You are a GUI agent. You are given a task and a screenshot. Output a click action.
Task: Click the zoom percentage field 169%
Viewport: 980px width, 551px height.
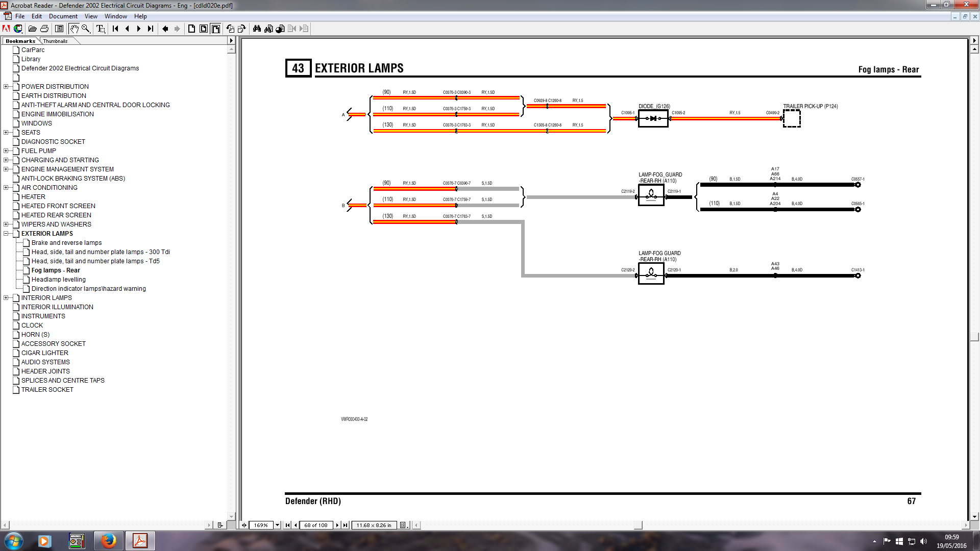[x=261, y=525]
